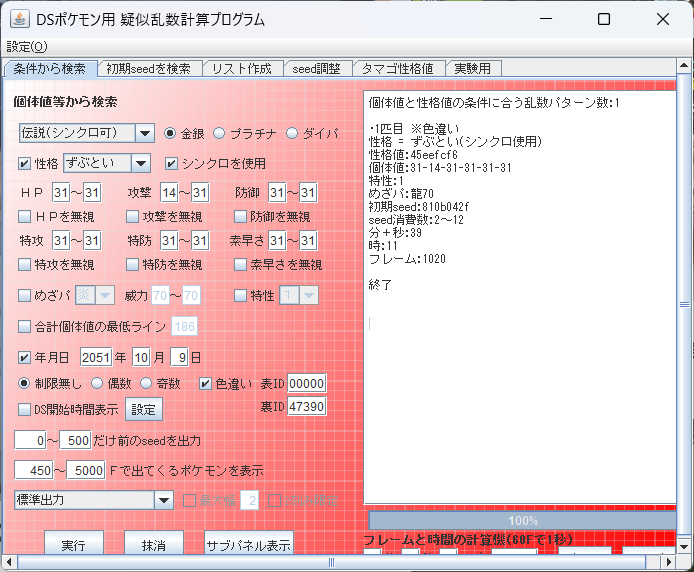Click the HP minimum value field
Viewport: 694px width, 572px height.
(61, 193)
